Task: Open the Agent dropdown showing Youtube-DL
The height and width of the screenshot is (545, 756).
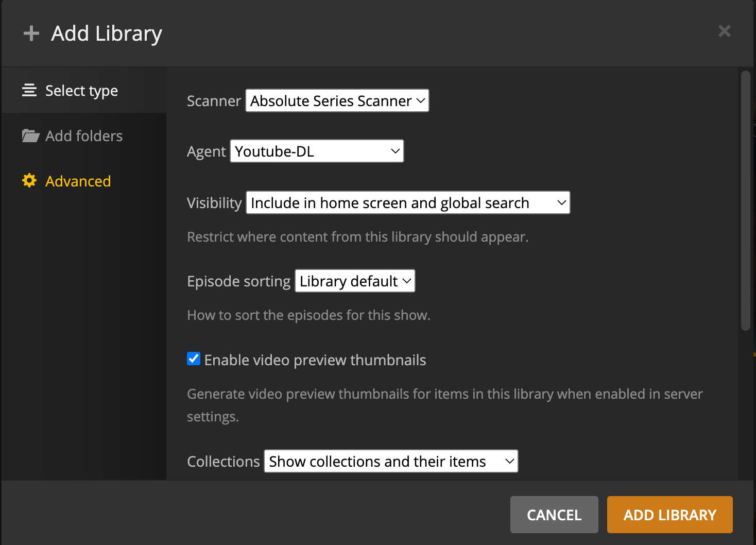Action: pos(316,151)
